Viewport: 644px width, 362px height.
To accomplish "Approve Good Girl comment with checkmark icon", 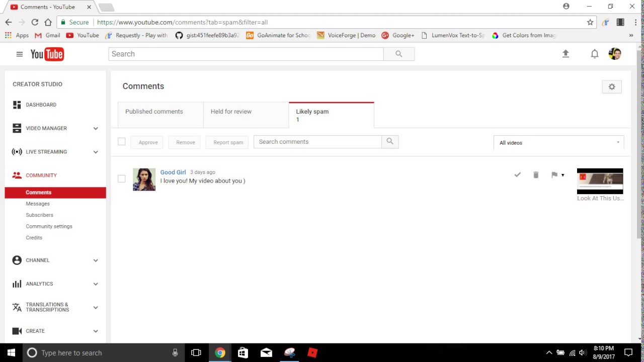I will (517, 174).
